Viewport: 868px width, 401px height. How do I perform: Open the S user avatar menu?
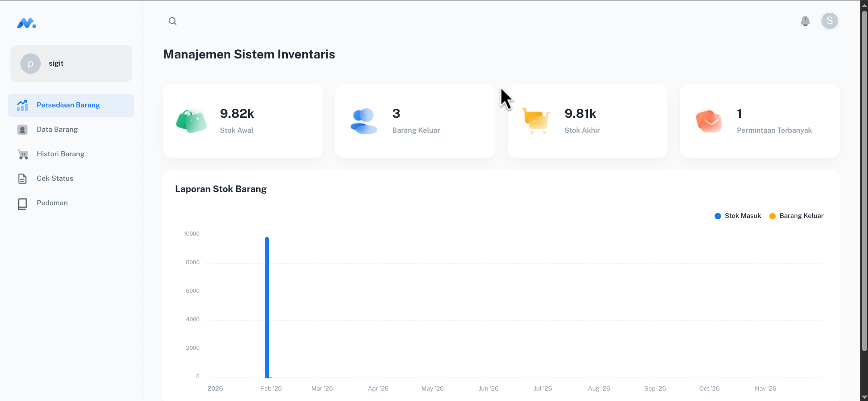(x=830, y=21)
